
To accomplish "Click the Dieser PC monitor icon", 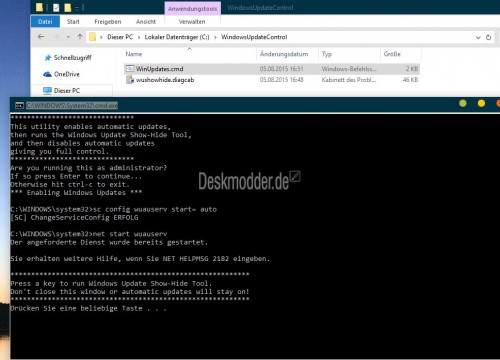I will click(x=47, y=90).
